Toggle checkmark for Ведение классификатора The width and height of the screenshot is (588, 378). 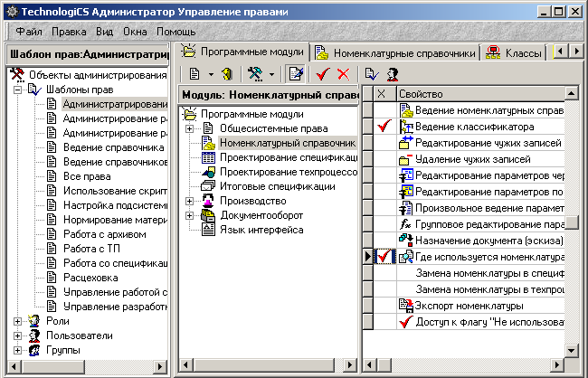(x=381, y=126)
